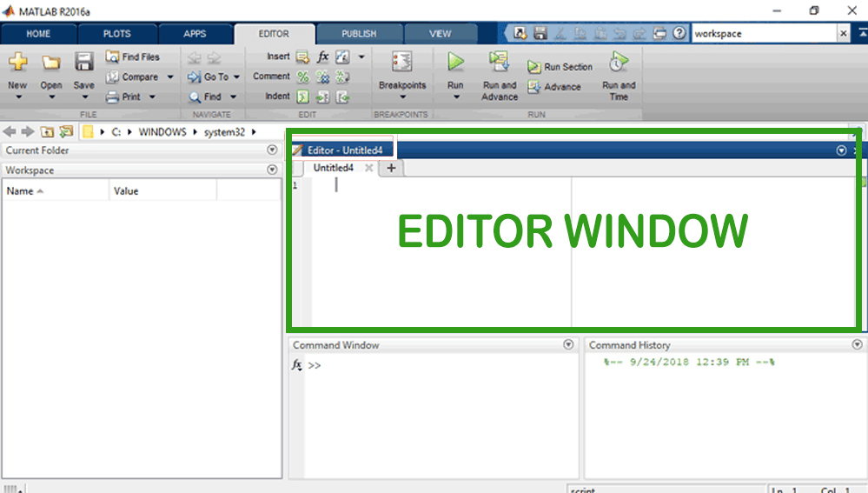The width and height of the screenshot is (868, 493).
Task: Click the New file icon
Action: [17, 63]
